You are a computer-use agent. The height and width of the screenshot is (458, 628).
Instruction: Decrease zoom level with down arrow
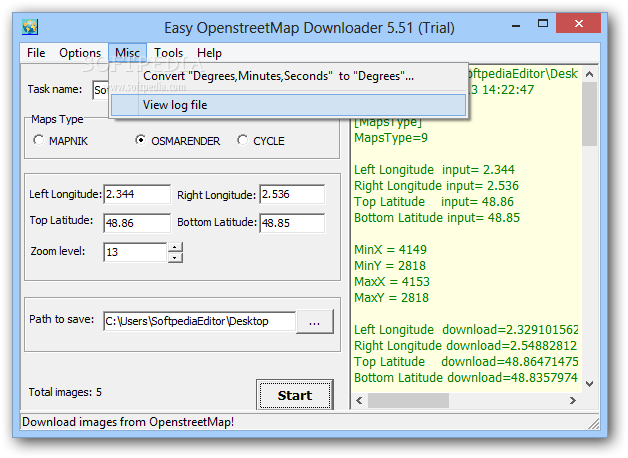(175, 257)
